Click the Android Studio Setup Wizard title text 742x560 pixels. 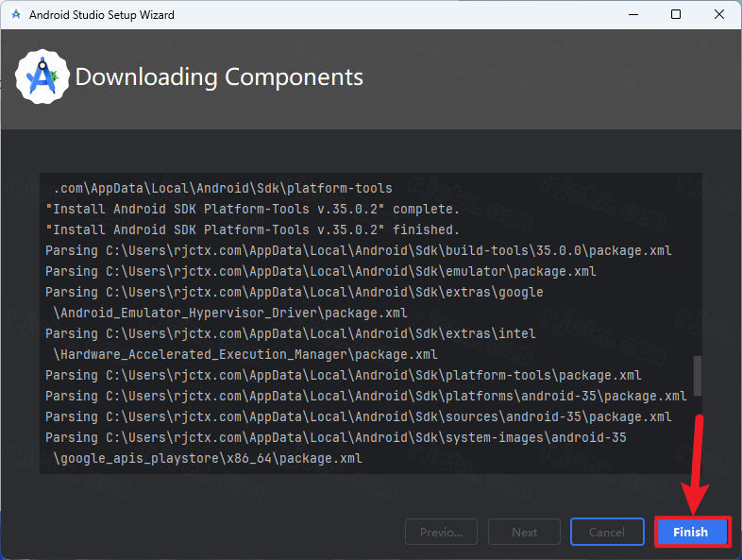pyautogui.click(x=102, y=15)
